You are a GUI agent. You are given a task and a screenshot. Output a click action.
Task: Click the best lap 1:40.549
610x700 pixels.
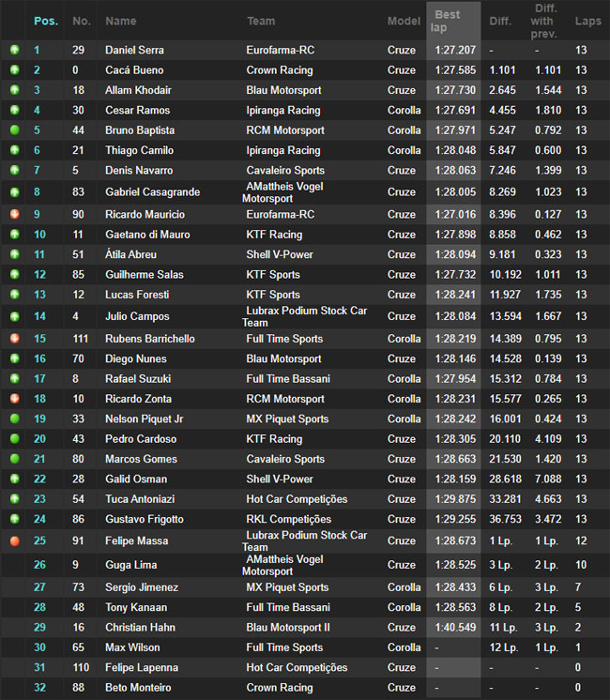coord(455,627)
